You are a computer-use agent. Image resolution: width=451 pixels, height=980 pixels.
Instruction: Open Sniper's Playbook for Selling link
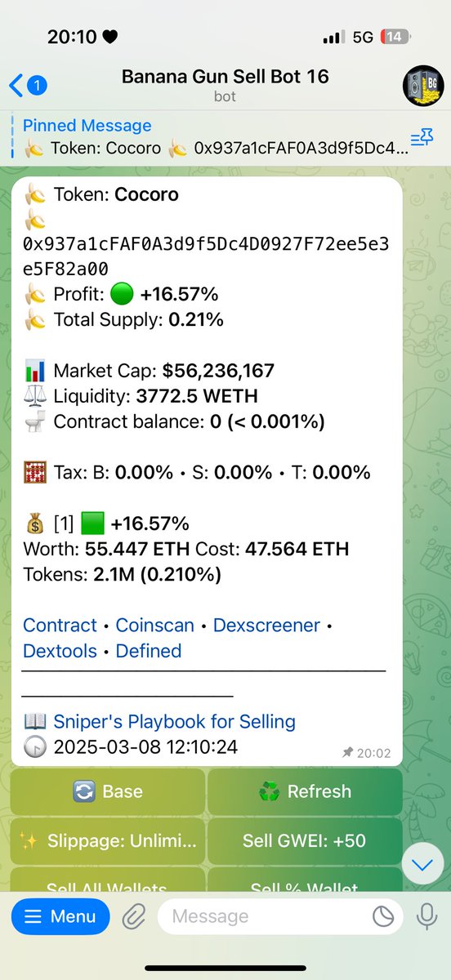[x=174, y=722]
